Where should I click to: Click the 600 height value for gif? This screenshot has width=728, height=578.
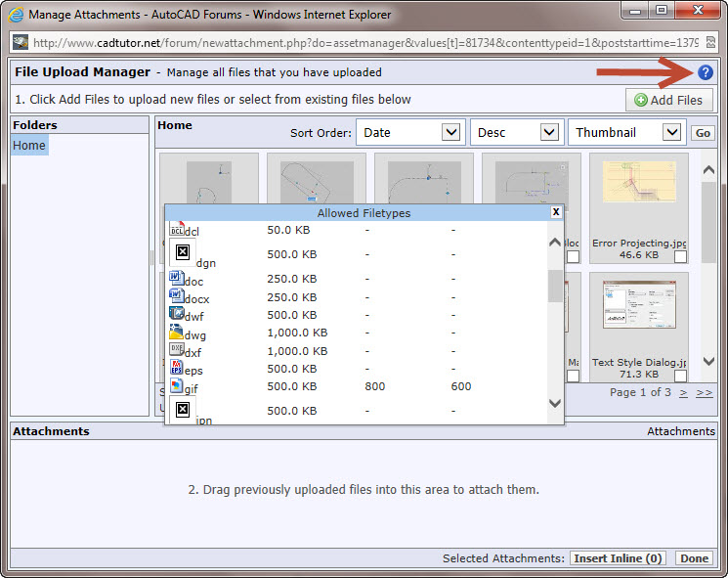pos(461,386)
